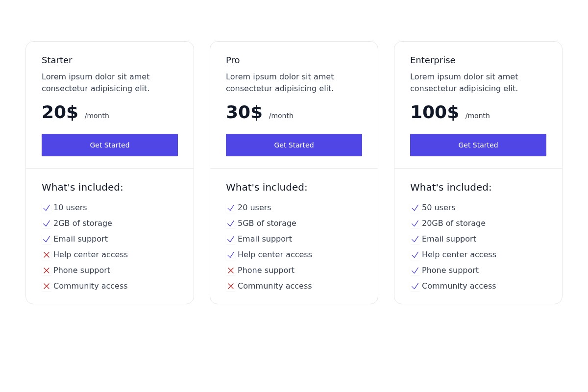Click the Starter plan title
The width and height of the screenshot is (588, 392).
[x=57, y=60]
